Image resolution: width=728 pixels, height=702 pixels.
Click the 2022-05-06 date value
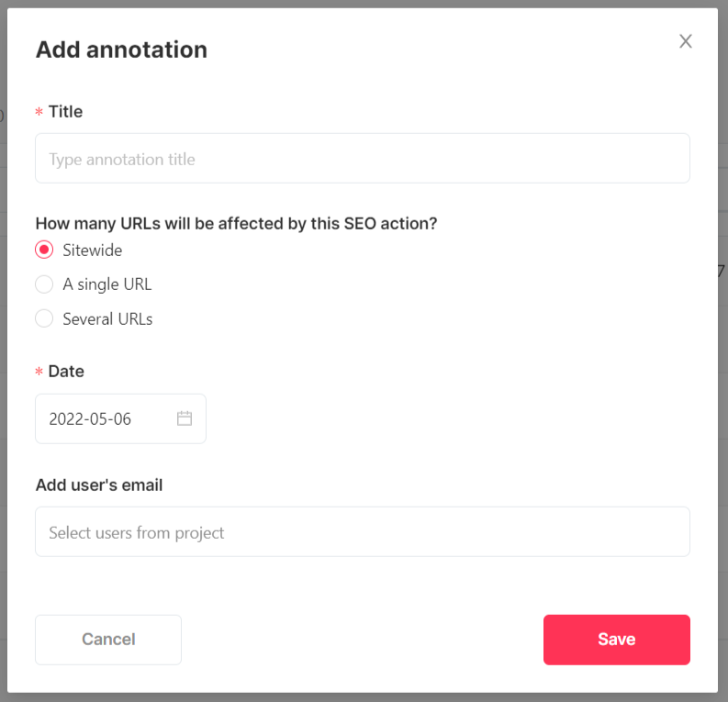click(90, 419)
